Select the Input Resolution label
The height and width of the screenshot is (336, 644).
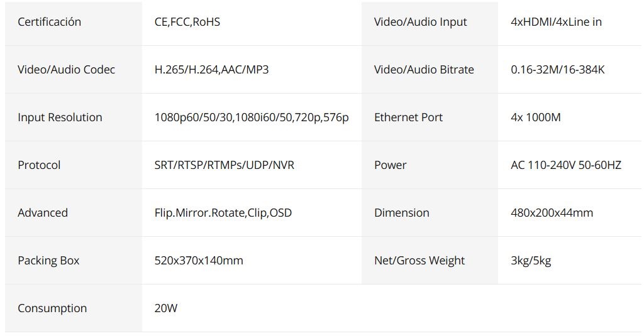[x=60, y=117]
